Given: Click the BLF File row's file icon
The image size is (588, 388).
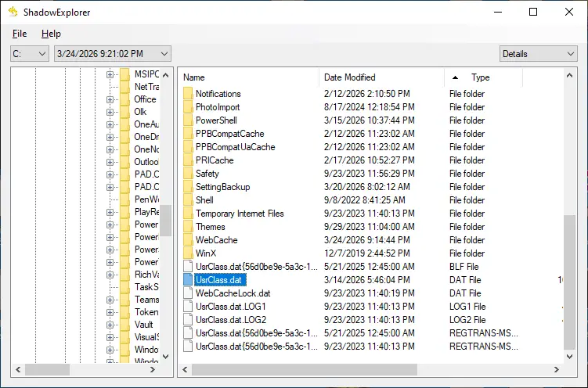Looking at the screenshot, I should (188, 267).
